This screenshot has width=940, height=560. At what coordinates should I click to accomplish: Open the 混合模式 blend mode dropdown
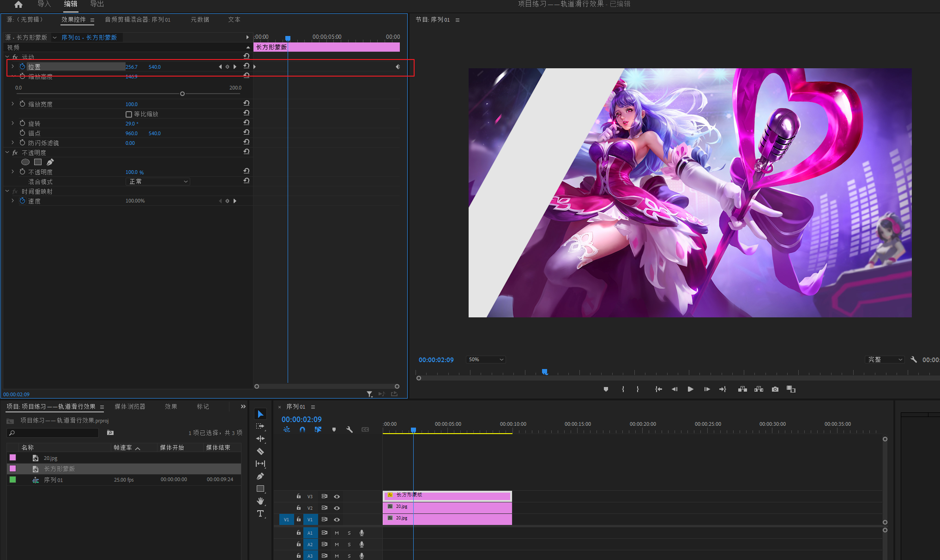click(x=158, y=181)
